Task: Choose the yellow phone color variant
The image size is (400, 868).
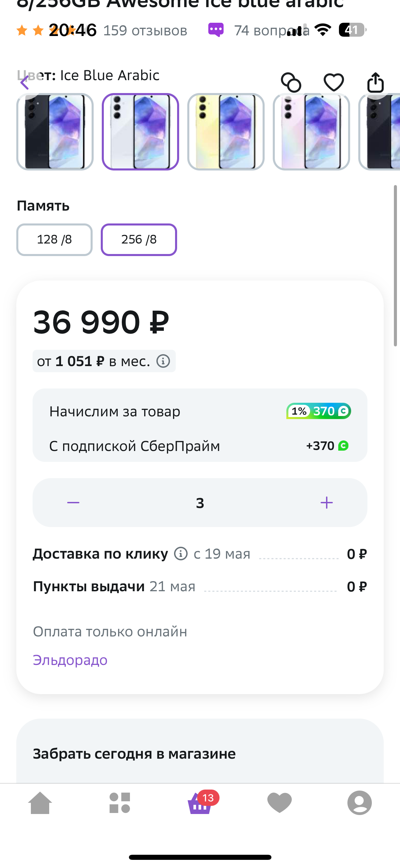Action: (x=226, y=132)
